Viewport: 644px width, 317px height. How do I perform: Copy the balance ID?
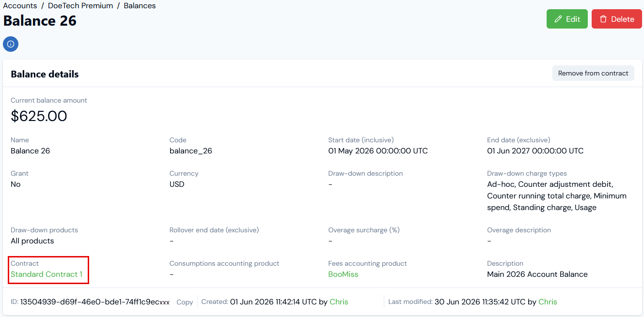pyautogui.click(x=185, y=302)
